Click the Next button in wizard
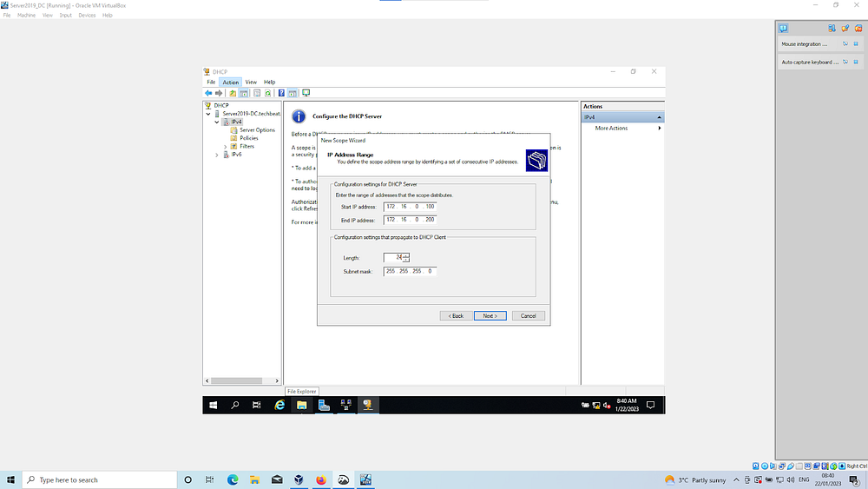 [490, 315]
